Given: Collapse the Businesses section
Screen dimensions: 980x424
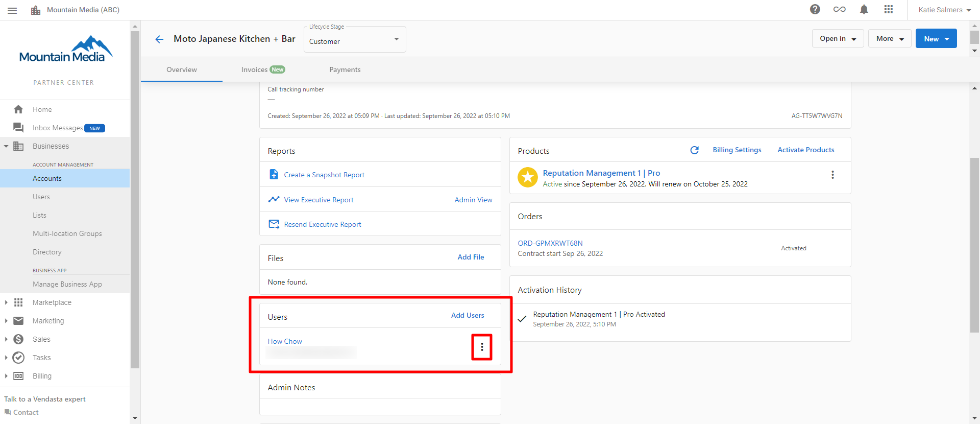Looking at the screenshot, I should 6,146.
